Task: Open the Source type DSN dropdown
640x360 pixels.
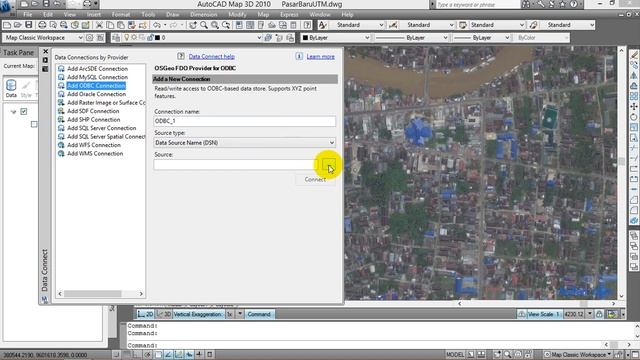Action: click(245, 142)
